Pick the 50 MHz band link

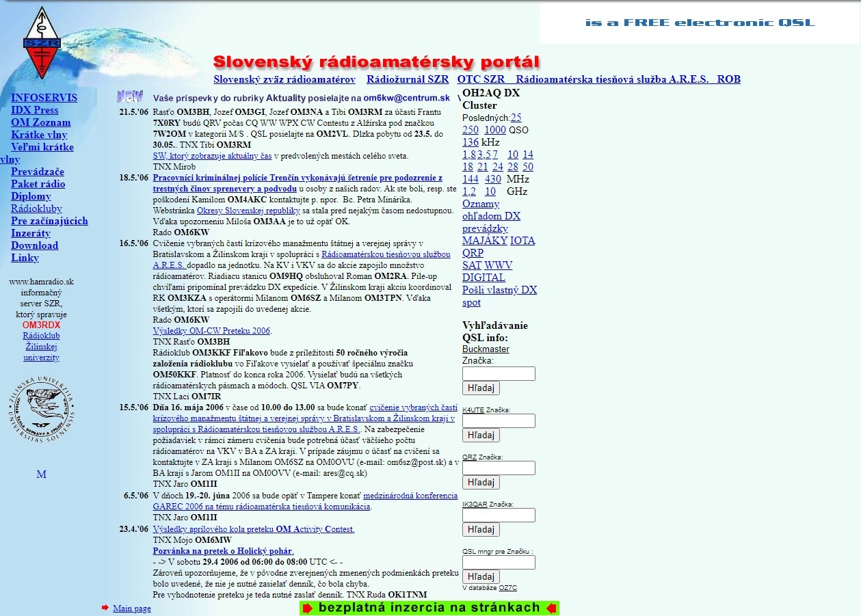528,167
